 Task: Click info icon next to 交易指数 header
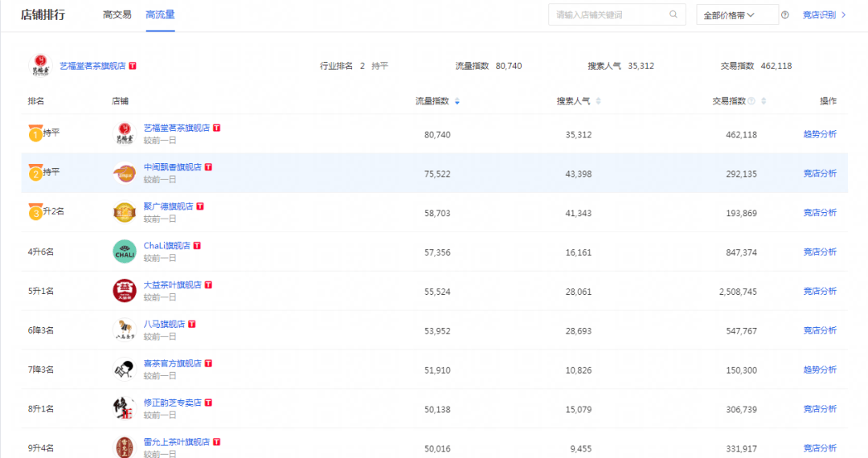pyautogui.click(x=751, y=101)
